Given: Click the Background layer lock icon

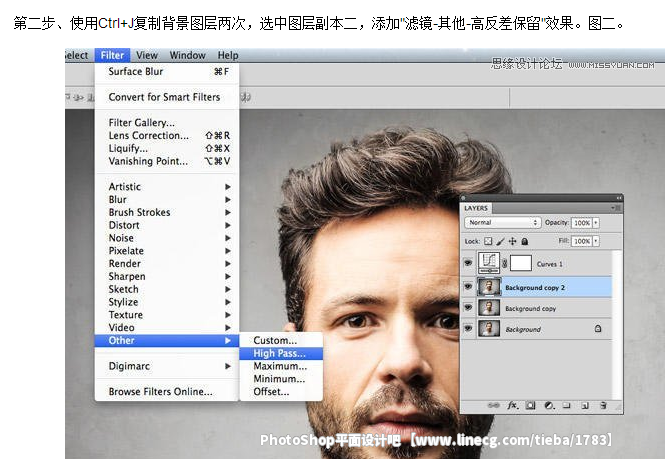Looking at the screenshot, I should 598,329.
